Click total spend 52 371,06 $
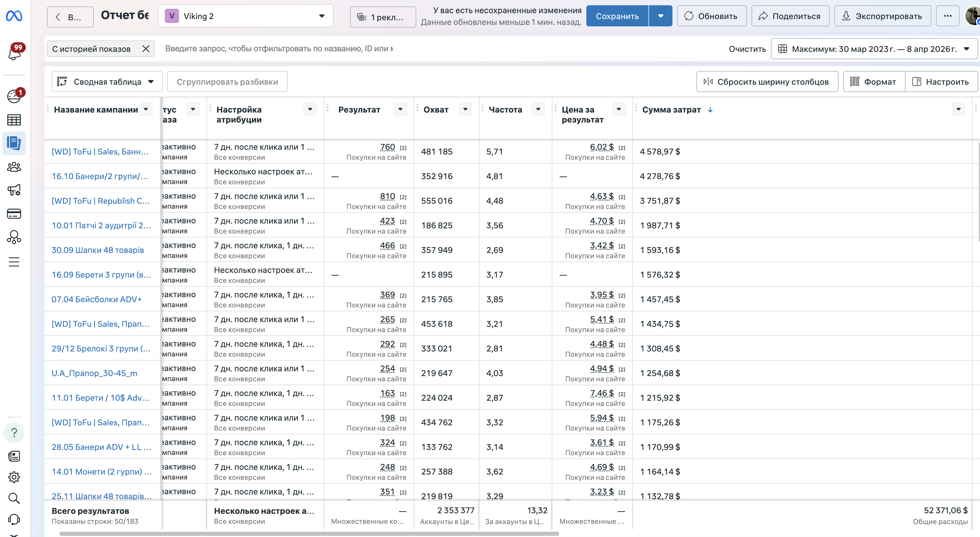 point(945,510)
